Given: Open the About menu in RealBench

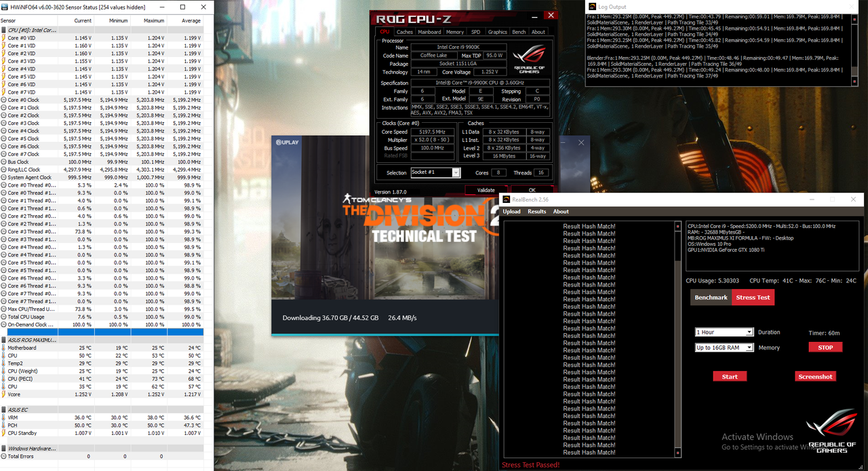Looking at the screenshot, I should click(x=561, y=212).
